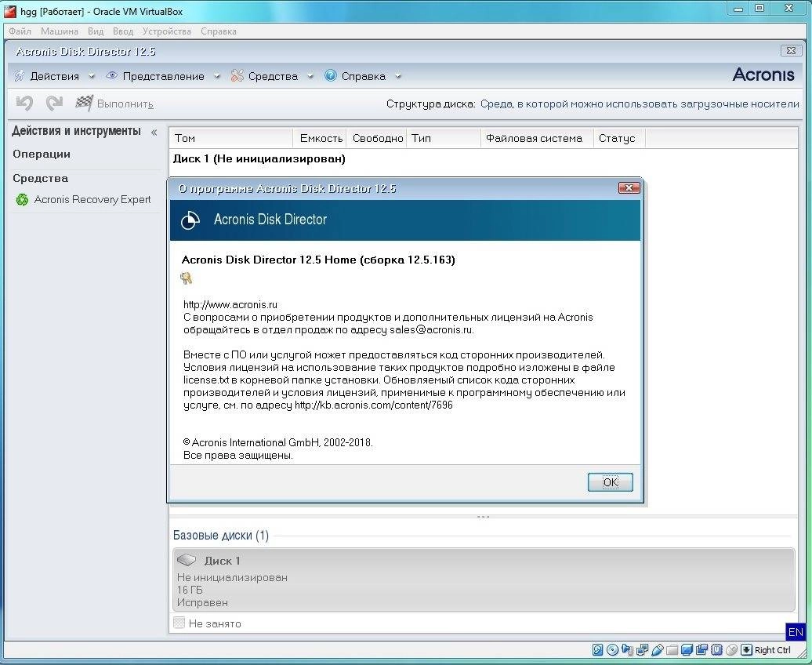Image resolution: width=812 pixels, height=665 pixels.
Task: Open dropdown arrow next to Представление
Action: coord(217,77)
